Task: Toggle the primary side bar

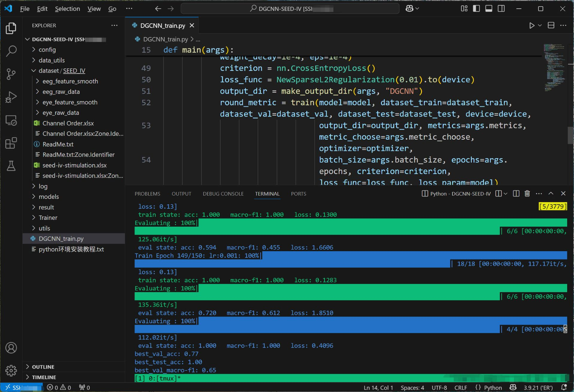Action: [x=476, y=9]
